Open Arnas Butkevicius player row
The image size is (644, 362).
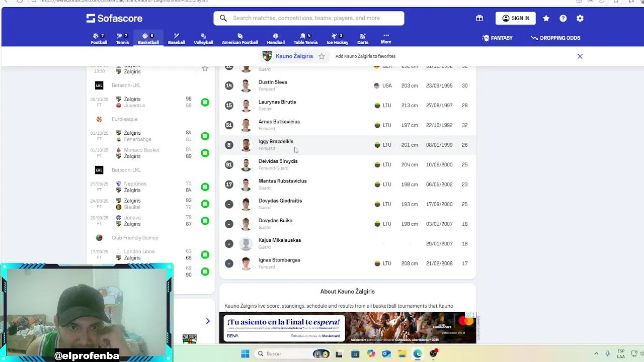point(348,125)
